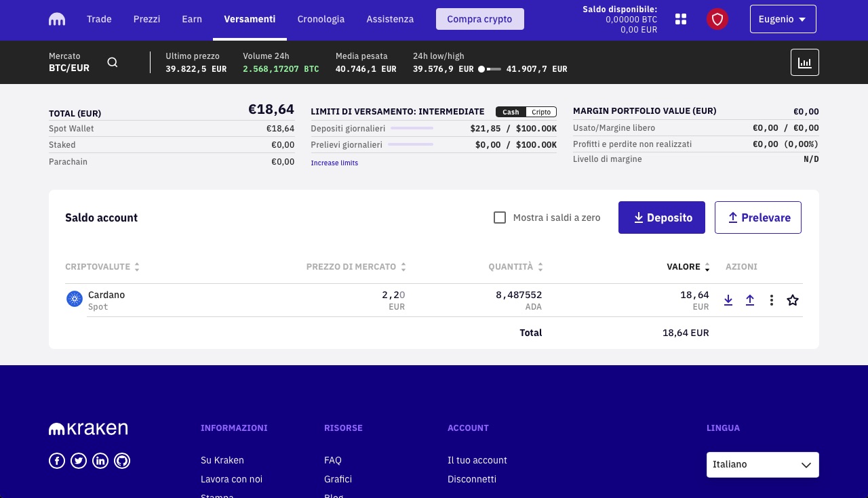
Task: Open the BTC/EUR market selector
Action: (69, 62)
